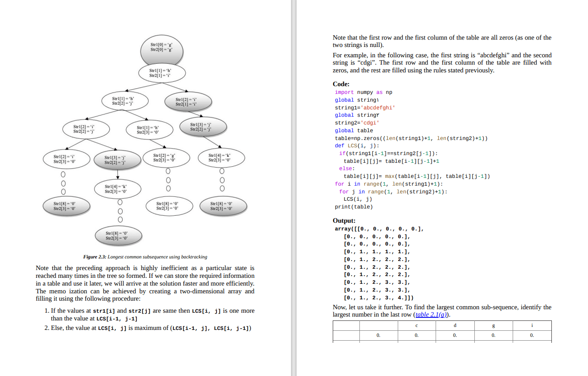This screenshot has height=376, width=588.
Task: Select the print(table) statement
Action: point(353,207)
